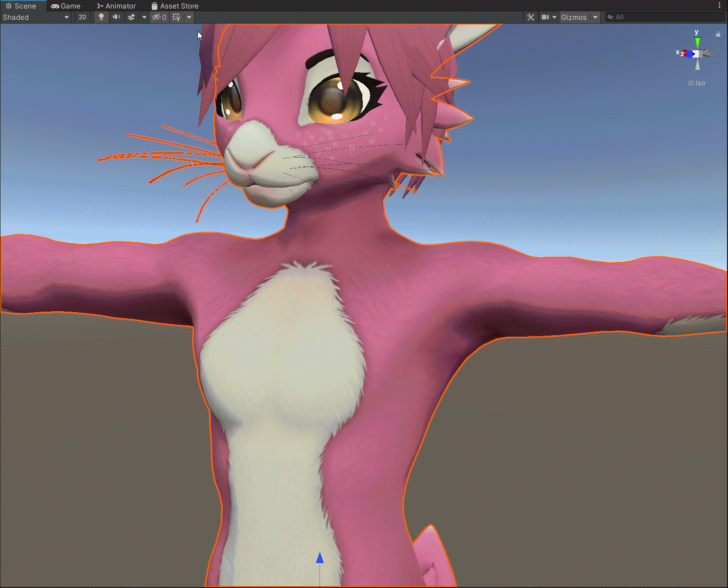Open the panel's three-dot options menu
The width and height of the screenshot is (728, 588).
[720, 6]
